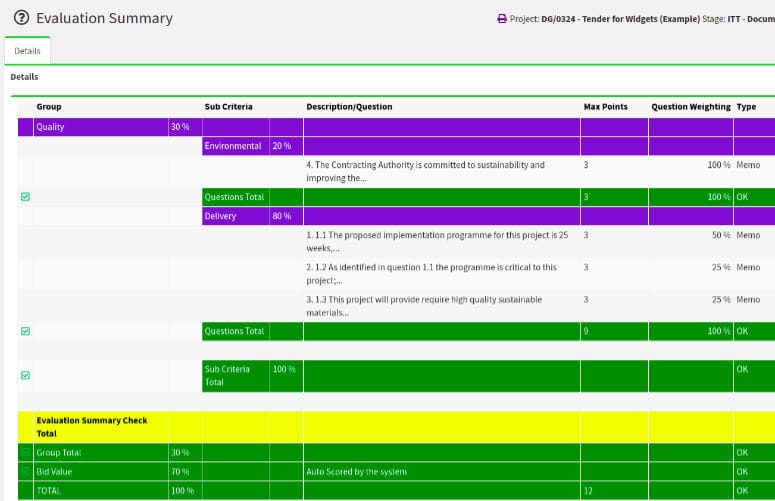Click the printer icon beside Project
Image resolution: width=775 pixels, height=501 pixels.
coord(502,19)
